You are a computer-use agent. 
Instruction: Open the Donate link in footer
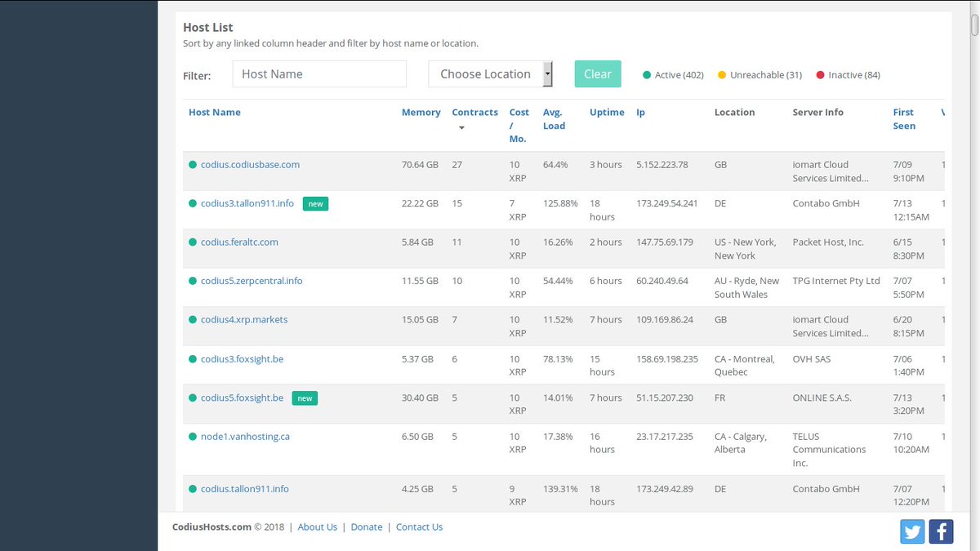coord(367,527)
